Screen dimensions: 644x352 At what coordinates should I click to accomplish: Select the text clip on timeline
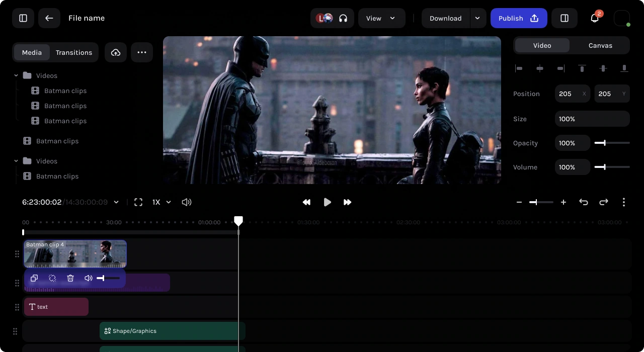click(x=56, y=307)
